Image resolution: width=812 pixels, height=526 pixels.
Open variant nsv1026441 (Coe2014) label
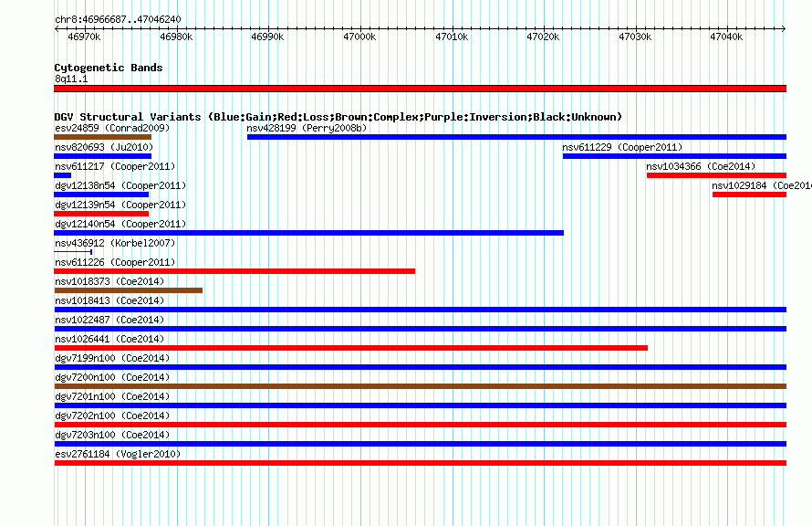coord(109,339)
